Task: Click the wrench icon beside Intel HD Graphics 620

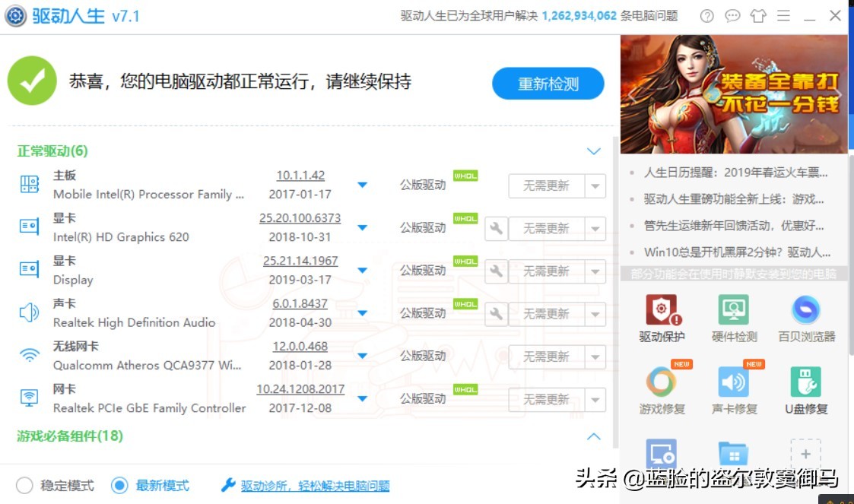Action: click(495, 228)
